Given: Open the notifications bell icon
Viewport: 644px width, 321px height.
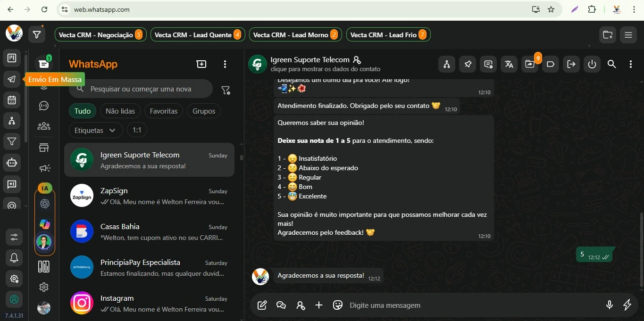Looking at the screenshot, I should coord(14,258).
